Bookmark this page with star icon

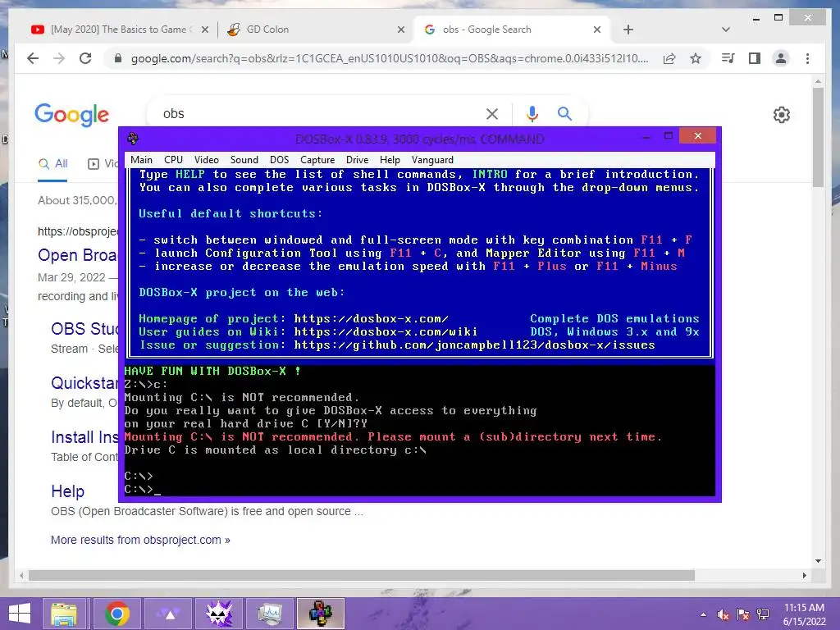click(696, 58)
